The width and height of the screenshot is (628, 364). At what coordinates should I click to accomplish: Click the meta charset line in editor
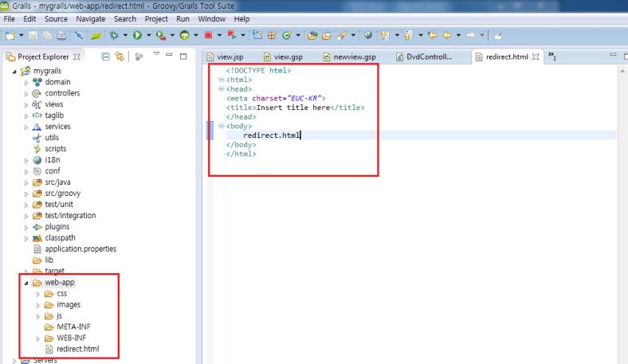(x=276, y=98)
